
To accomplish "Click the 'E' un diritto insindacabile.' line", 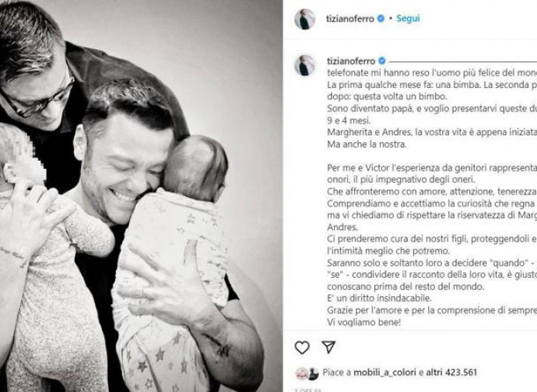I will tap(379, 298).
